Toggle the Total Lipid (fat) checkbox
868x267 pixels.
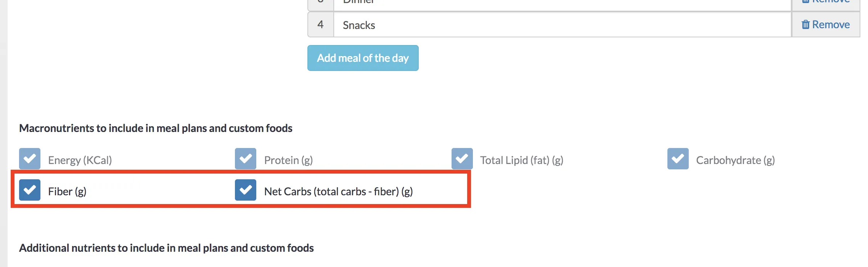(x=462, y=159)
